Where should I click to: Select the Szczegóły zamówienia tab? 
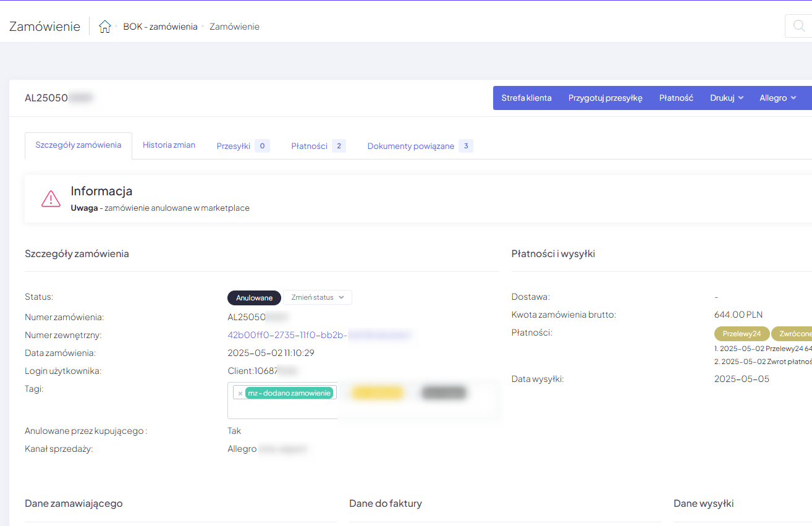(78, 145)
